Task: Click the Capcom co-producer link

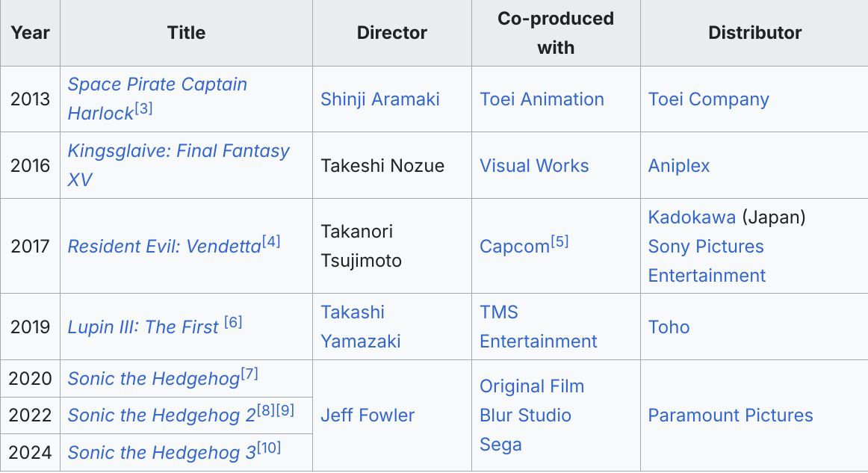Action: (514, 247)
